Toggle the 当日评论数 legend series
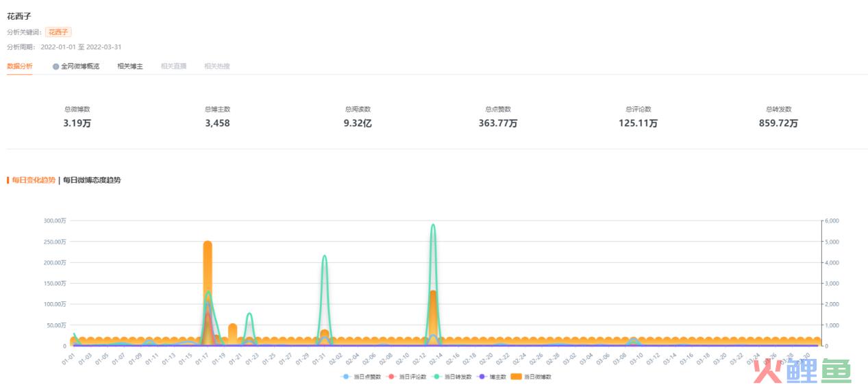The height and width of the screenshot is (387, 868). click(407, 377)
